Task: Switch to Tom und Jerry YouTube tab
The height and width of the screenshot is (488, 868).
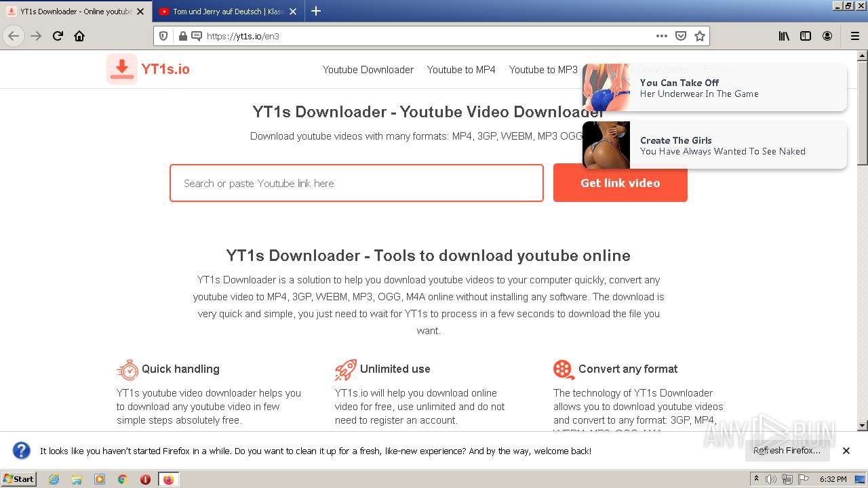Action: coord(227,12)
